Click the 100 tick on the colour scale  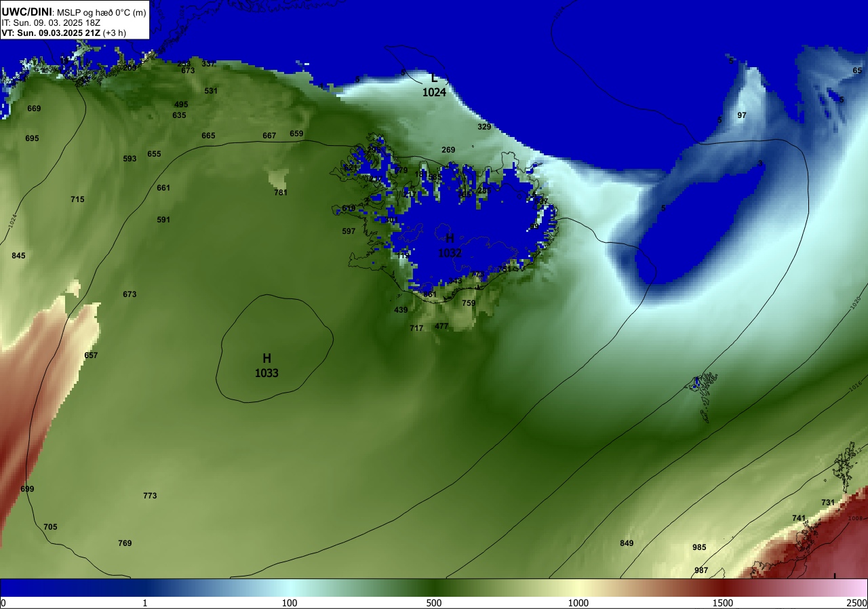pos(290,603)
